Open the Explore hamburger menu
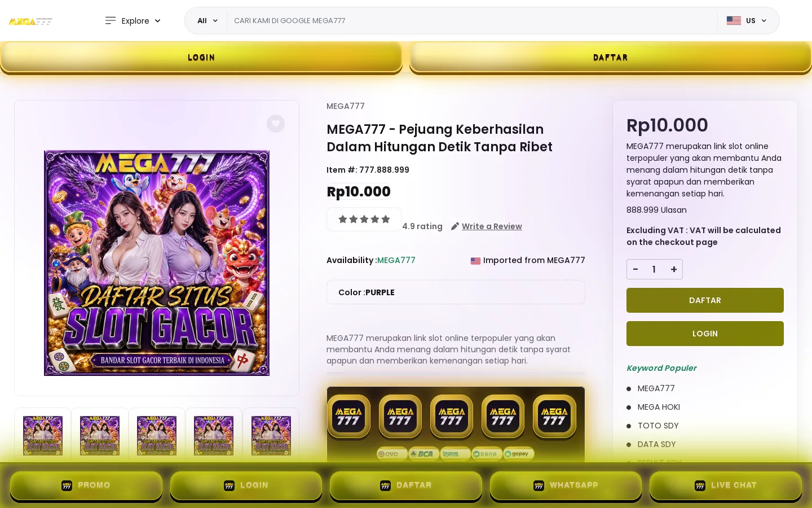Viewport: 812px width, 508px height. point(133,21)
